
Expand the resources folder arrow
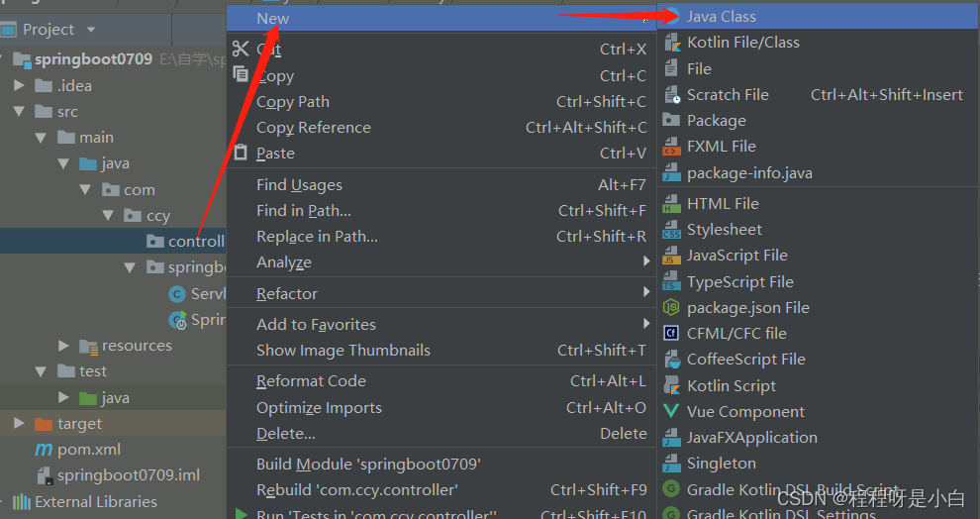click(x=64, y=346)
